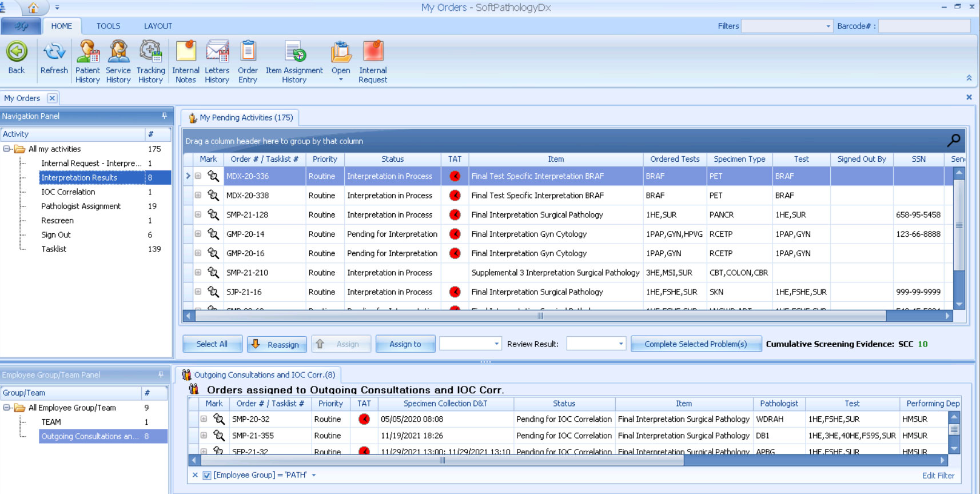Open Letters History
Screen dimensions: 980x494
217,52
